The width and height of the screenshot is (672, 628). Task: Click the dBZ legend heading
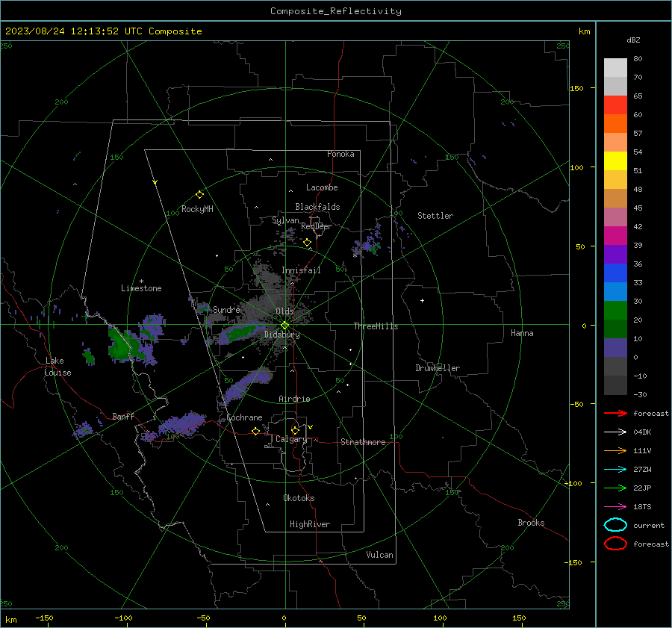click(633, 40)
